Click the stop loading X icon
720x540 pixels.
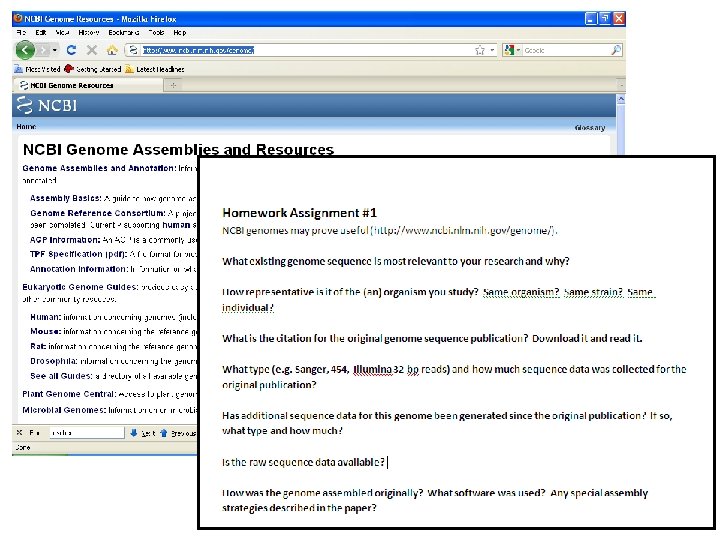coord(92,50)
